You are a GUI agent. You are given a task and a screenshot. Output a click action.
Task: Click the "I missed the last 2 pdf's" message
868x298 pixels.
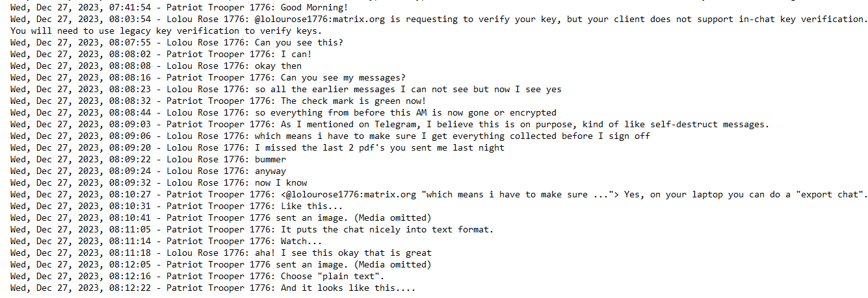click(379, 148)
